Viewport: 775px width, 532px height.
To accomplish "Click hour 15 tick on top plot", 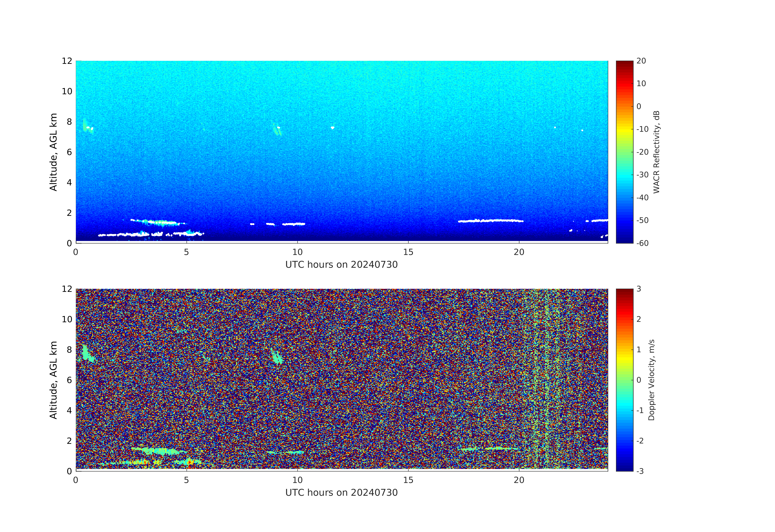I will coord(408,252).
